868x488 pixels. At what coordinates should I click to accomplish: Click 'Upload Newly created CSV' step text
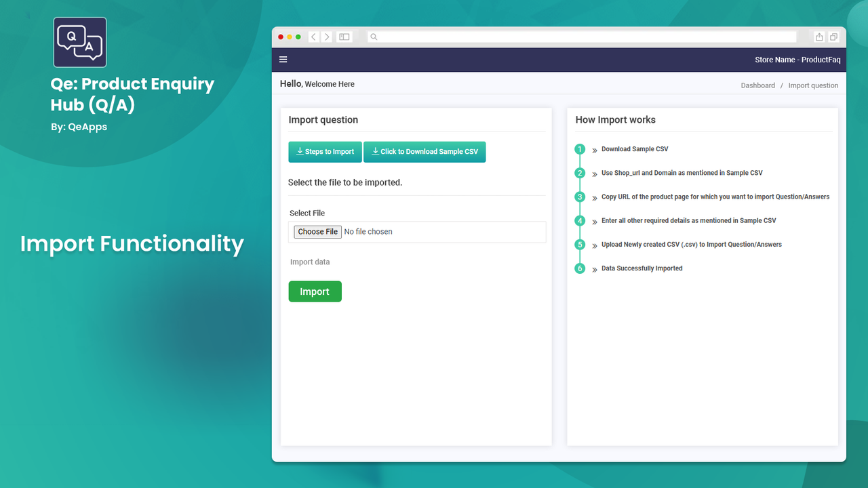click(692, 244)
